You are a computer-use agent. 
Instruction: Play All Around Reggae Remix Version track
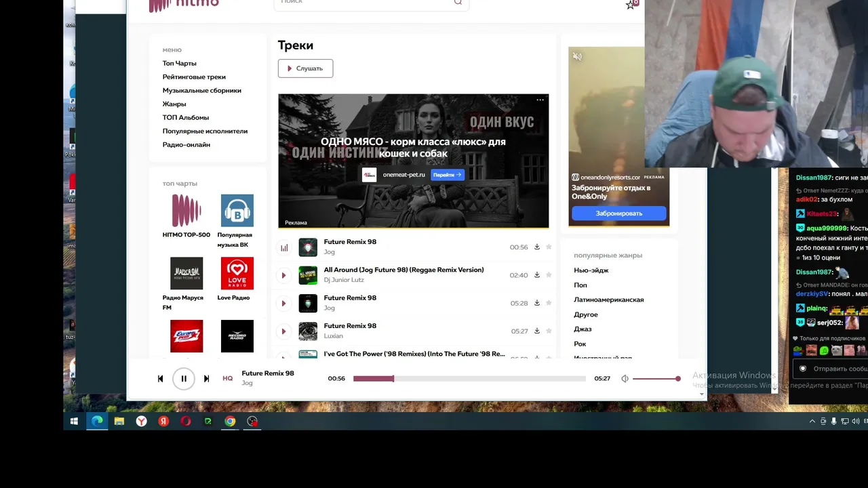point(283,275)
